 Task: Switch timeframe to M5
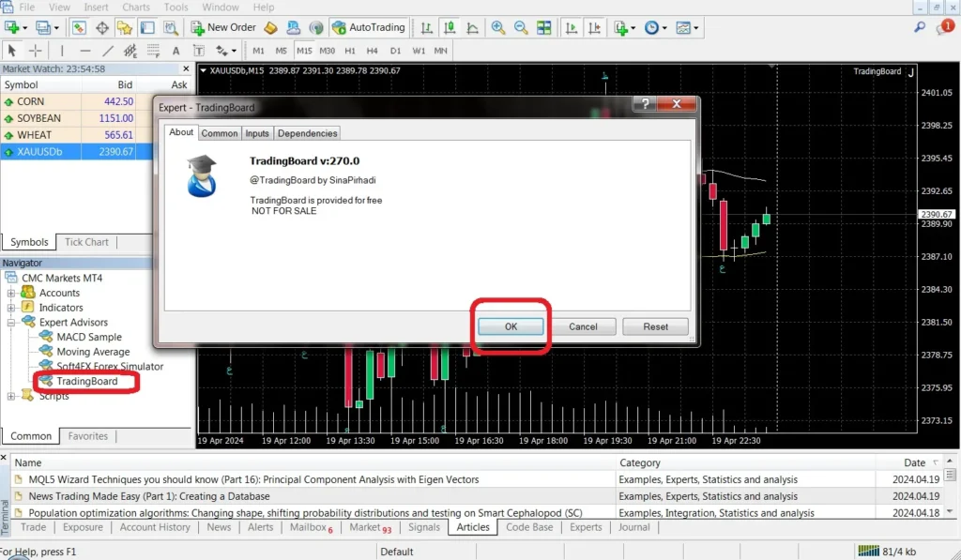(282, 51)
